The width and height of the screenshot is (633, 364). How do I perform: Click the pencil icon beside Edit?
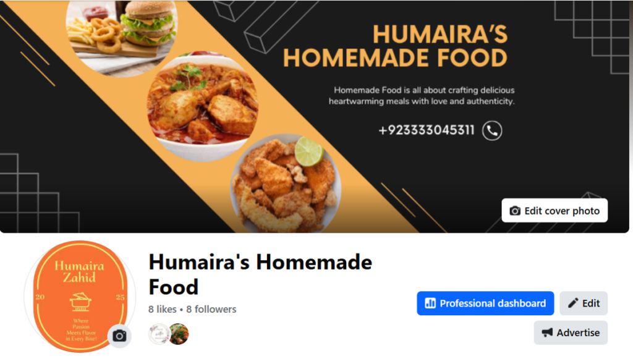573,303
